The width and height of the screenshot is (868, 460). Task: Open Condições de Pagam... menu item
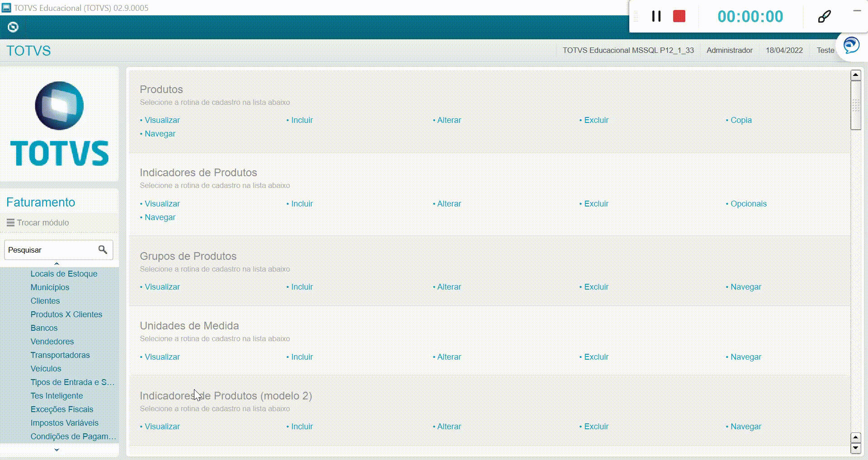(73, 437)
